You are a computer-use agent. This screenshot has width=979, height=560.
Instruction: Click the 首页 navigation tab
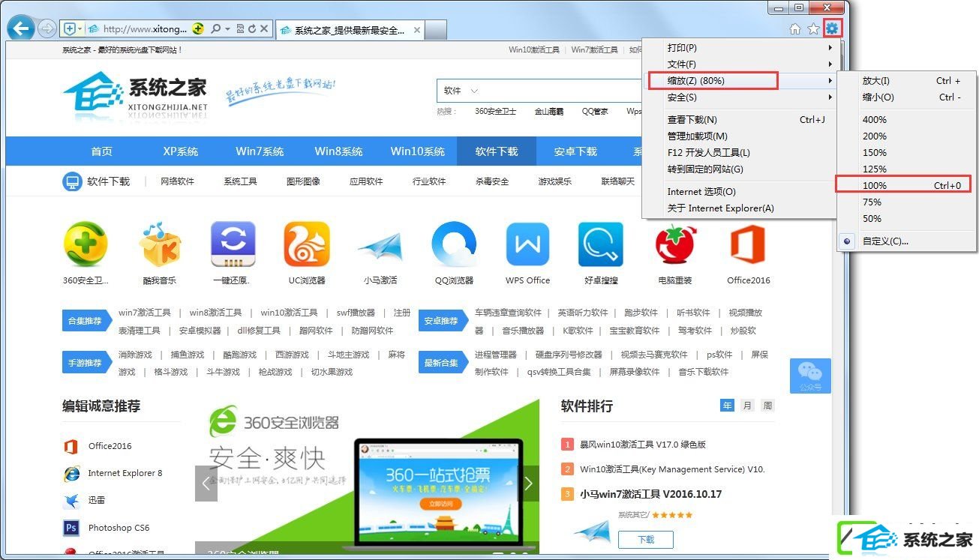click(102, 151)
